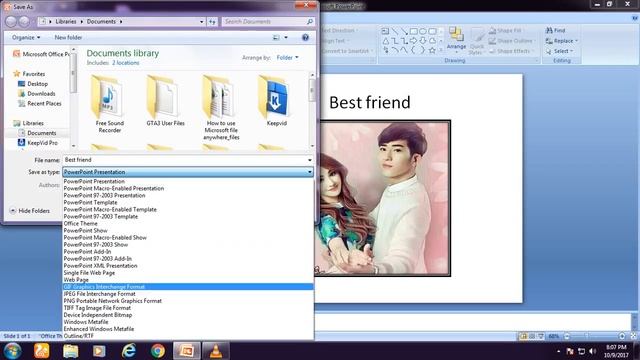Screen dimensions: 640x360
Task: Open Google Chrome from taskbar
Action: click(x=158, y=351)
